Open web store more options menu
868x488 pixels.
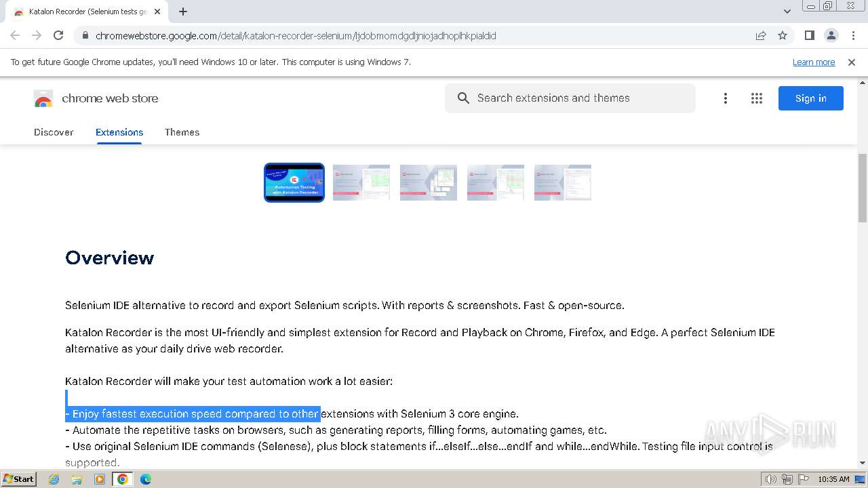click(x=725, y=98)
